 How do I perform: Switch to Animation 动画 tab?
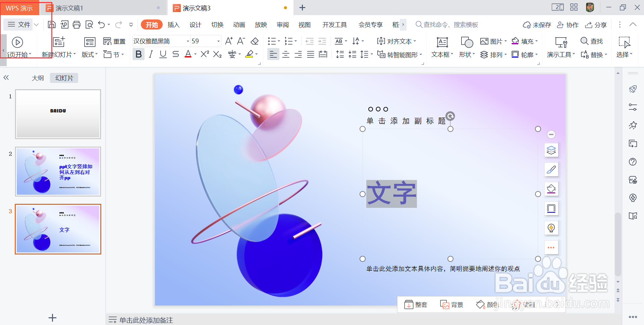(x=239, y=25)
